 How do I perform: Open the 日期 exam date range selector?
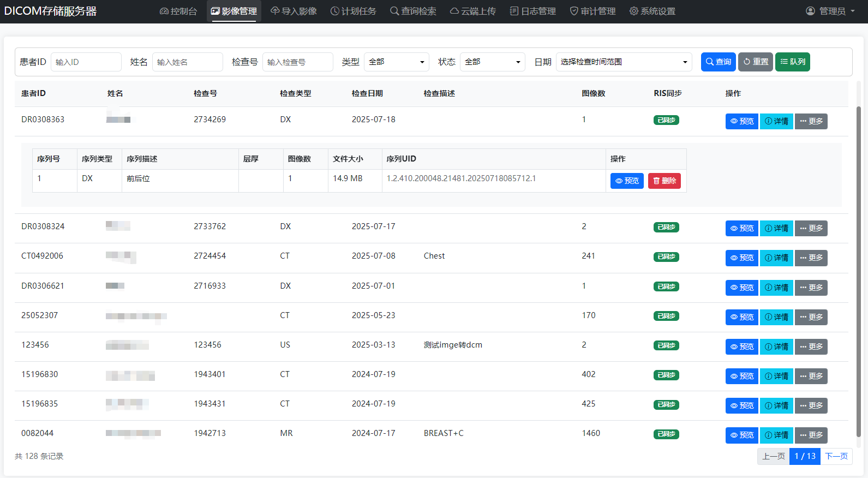point(623,62)
